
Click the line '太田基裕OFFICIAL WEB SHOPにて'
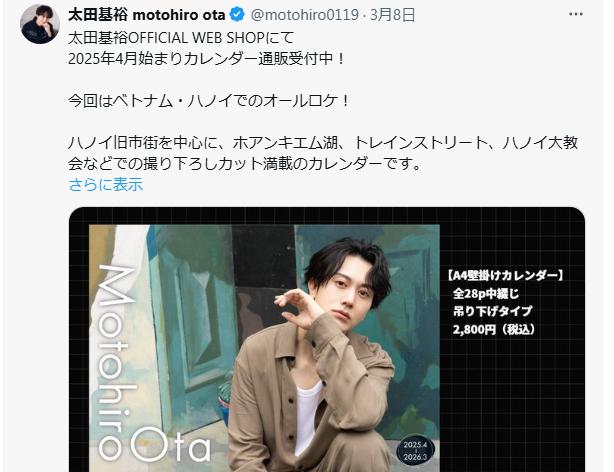[181, 38]
